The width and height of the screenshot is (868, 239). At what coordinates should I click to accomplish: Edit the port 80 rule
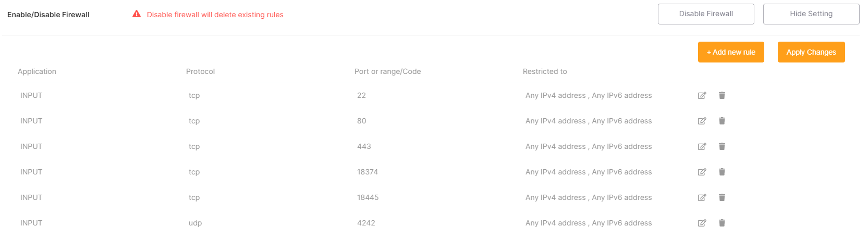click(702, 121)
